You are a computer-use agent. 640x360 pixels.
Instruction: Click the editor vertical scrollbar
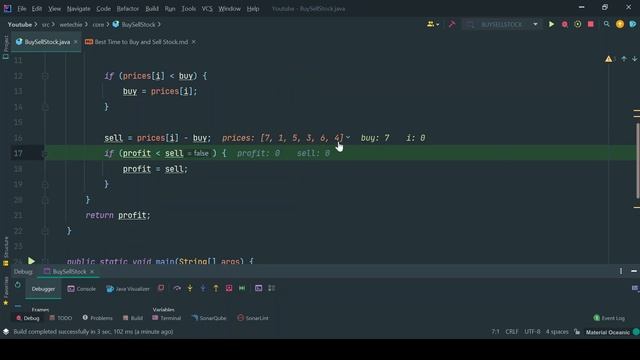[637, 160]
